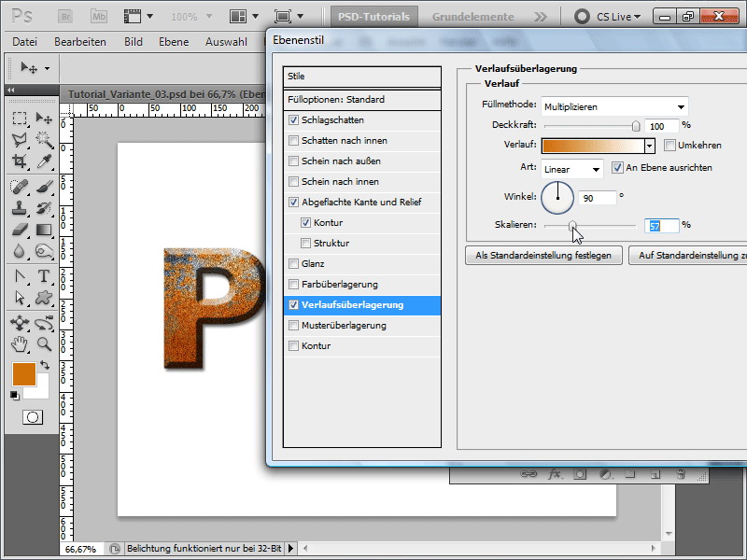Open the Art Linear dropdown
The height and width of the screenshot is (560, 747).
pyautogui.click(x=571, y=169)
